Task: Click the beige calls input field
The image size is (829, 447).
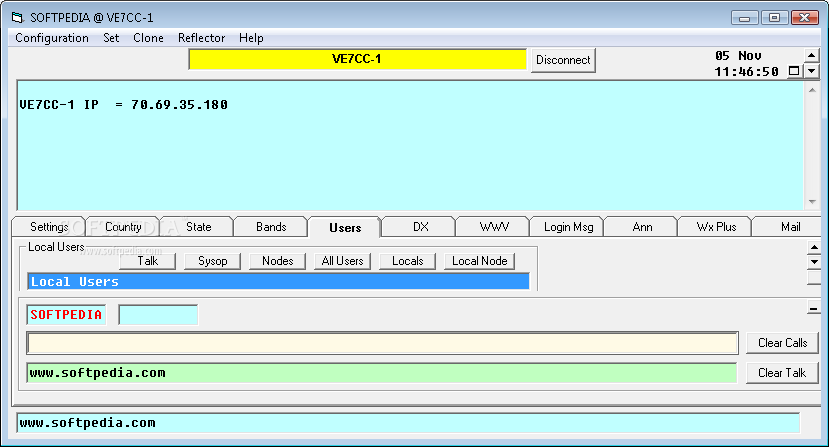Action: (x=382, y=343)
